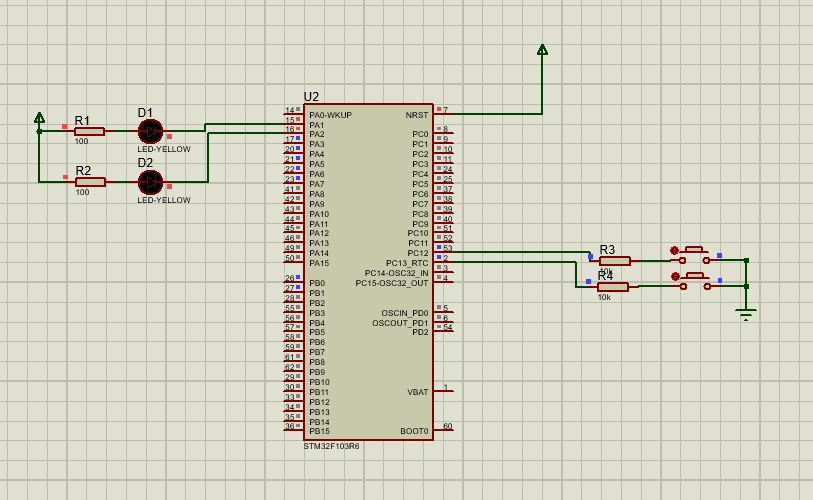Click the OSCOUT_PD1 pin label
Image resolution: width=813 pixels, height=500 pixels.
(x=400, y=323)
